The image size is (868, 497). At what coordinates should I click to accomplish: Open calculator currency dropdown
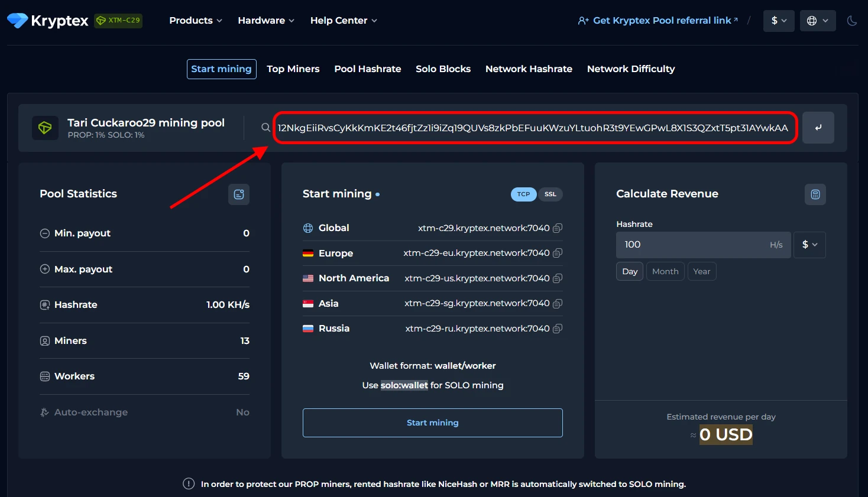pyautogui.click(x=809, y=245)
